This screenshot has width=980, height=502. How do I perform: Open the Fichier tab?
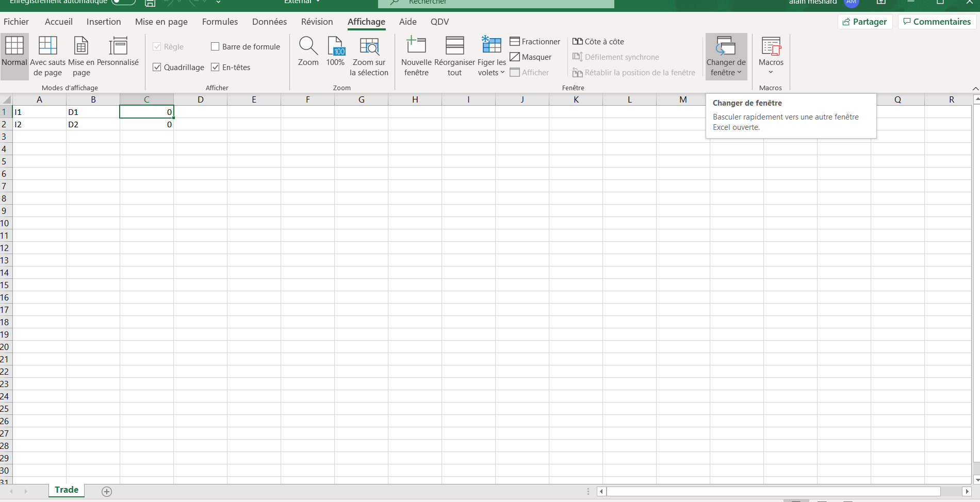(x=16, y=22)
